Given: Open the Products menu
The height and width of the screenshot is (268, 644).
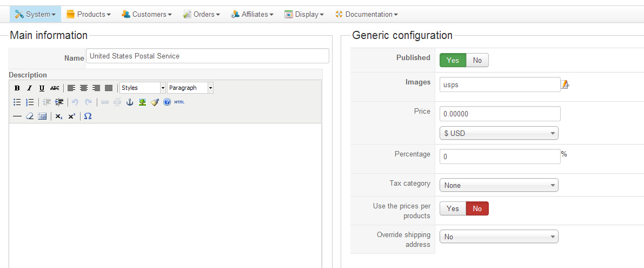Looking at the screenshot, I should [x=89, y=14].
